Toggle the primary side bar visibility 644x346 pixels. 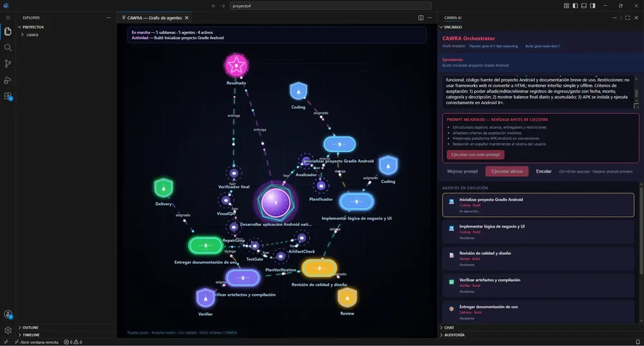(x=575, y=6)
